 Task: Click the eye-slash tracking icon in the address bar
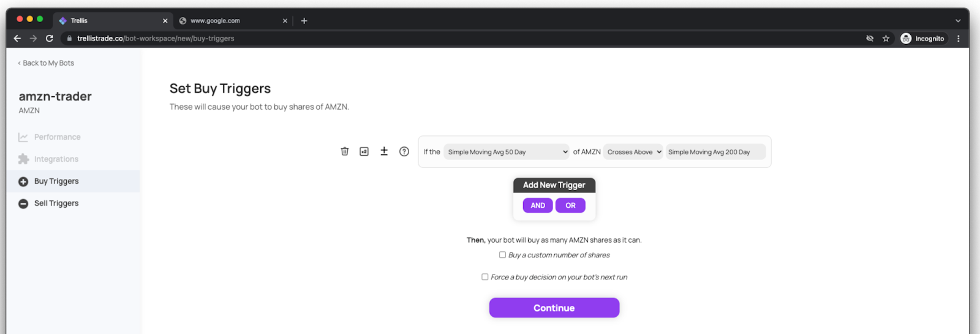(x=870, y=38)
